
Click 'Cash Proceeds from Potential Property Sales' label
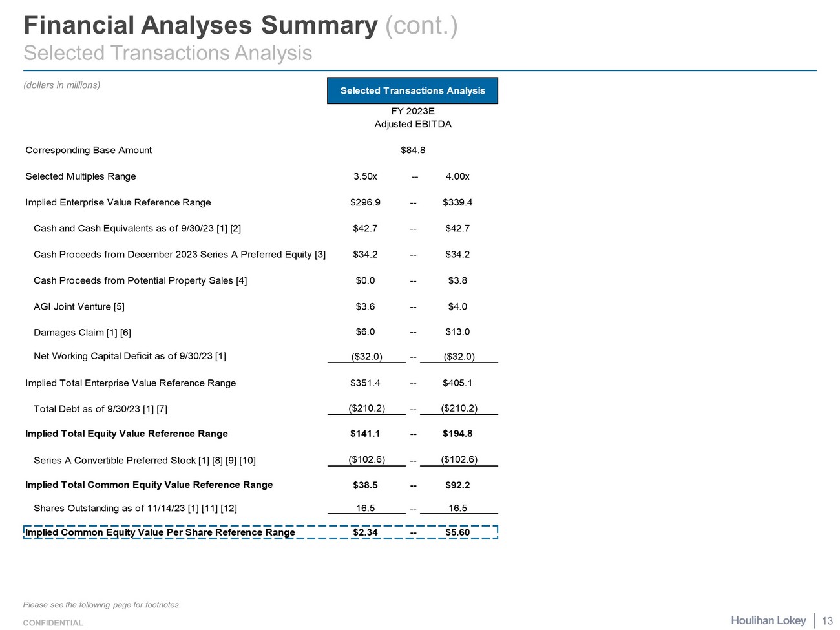point(140,280)
